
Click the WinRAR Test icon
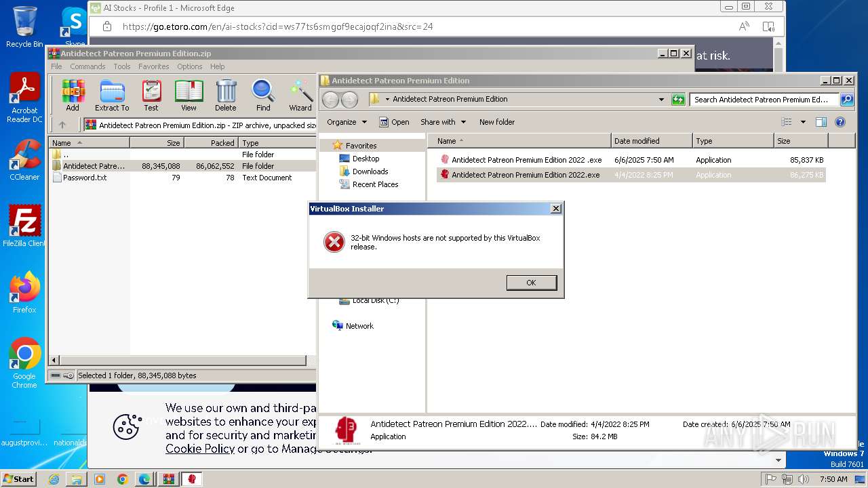(151, 95)
